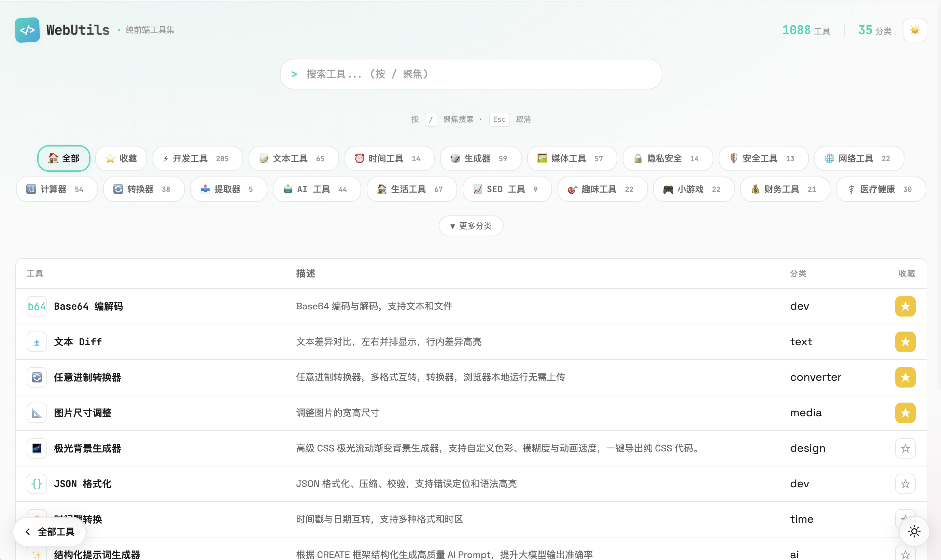Show 提取器 category tools
The width and height of the screenshot is (941, 560).
tap(229, 190)
